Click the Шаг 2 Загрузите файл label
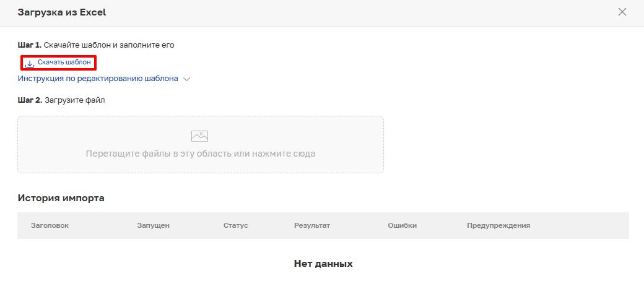Screen dimensions: 644x299 (x=61, y=100)
